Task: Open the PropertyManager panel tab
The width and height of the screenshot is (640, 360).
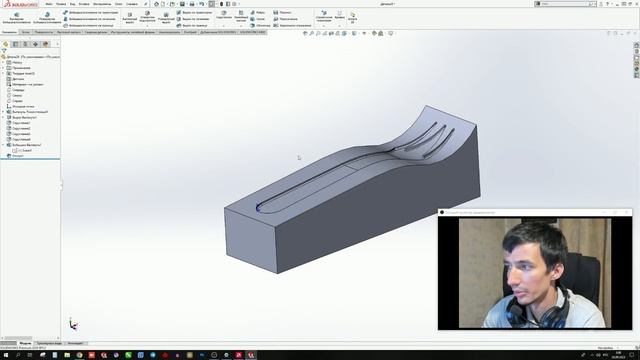Action: pos(16,44)
